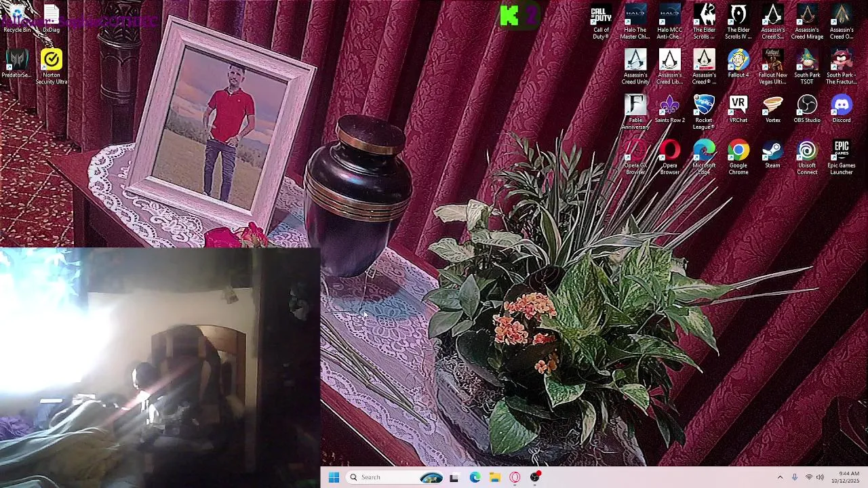
Task: Open File Explorer from the taskbar
Action: (495, 477)
